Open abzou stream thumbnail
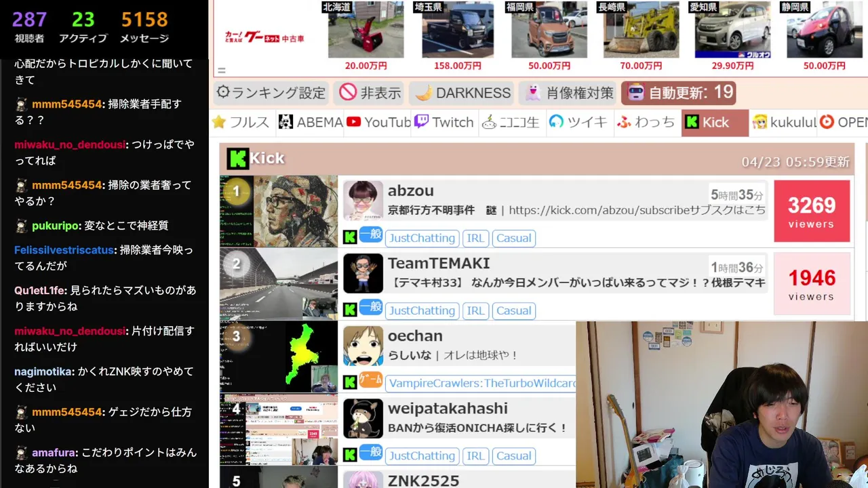 click(x=279, y=211)
